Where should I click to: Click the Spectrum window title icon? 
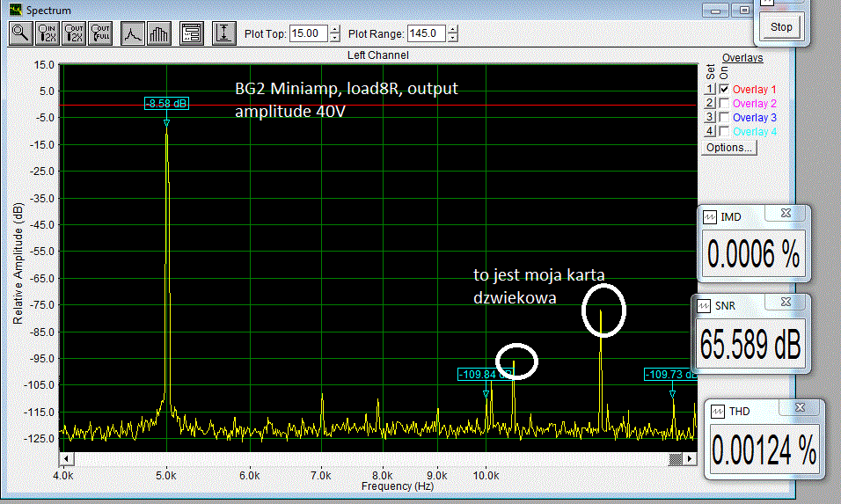coord(16,10)
